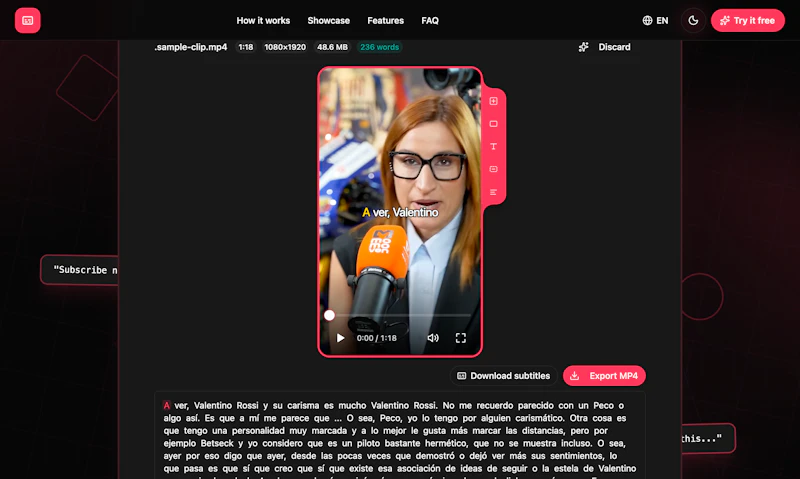Click the highlighted word A in the transcript
The width and height of the screenshot is (800, 479).
coord(166,406)
